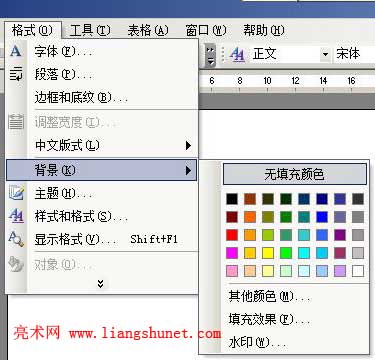Select 主题 (Theme) menu entry
The width and height of the screenshot is (375, 360).
[x=102, y=193]
